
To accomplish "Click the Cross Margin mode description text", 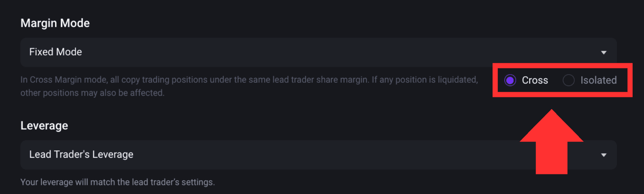I will coord(249,86).
